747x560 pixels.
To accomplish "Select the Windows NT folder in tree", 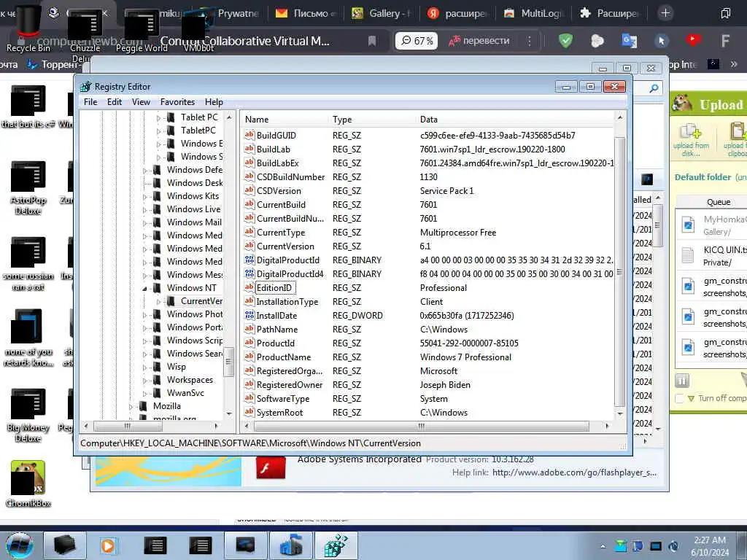I will pyautogui.click(x=191, y=287).
